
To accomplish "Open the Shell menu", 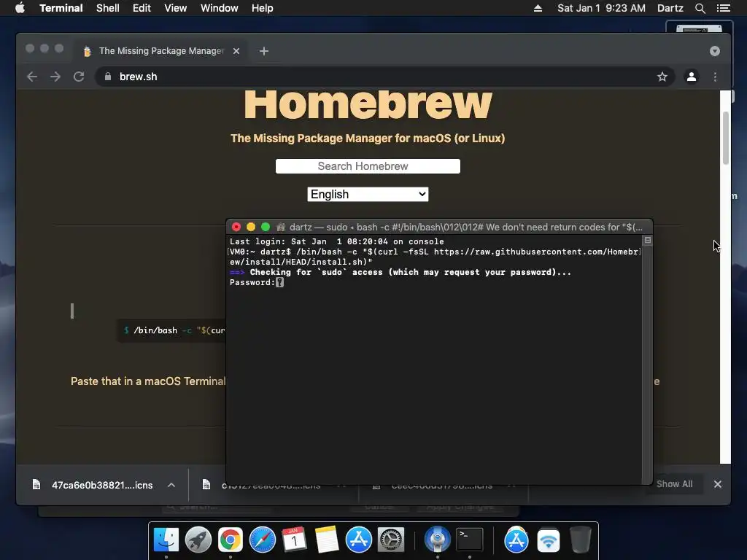I will click(x=108, y=8).
